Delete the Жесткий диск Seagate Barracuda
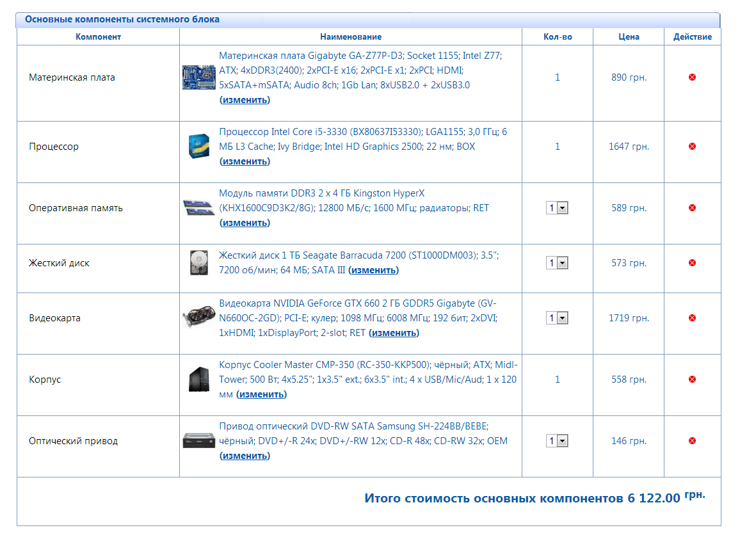 point(692,262)
